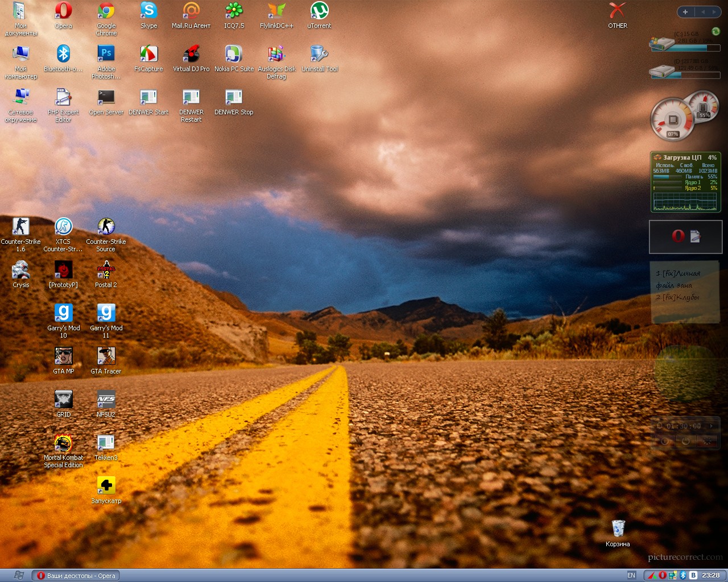Click the green refresh icon on drive gadget
The image size is (728, 582).
click(x=715, y=31)
